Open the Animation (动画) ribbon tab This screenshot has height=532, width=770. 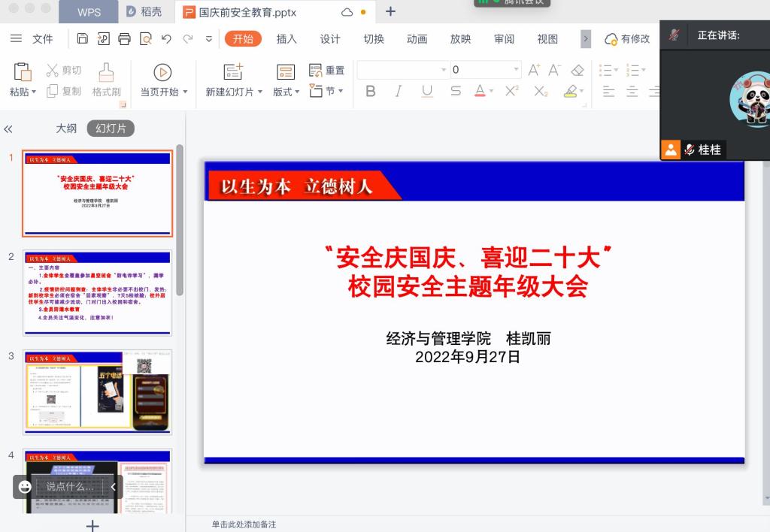coord(417,39)
